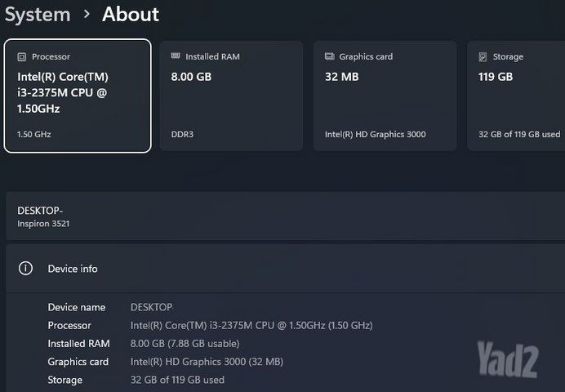Collapse the Device info section
The image size is (565, 392).
(x=286, y=269)
